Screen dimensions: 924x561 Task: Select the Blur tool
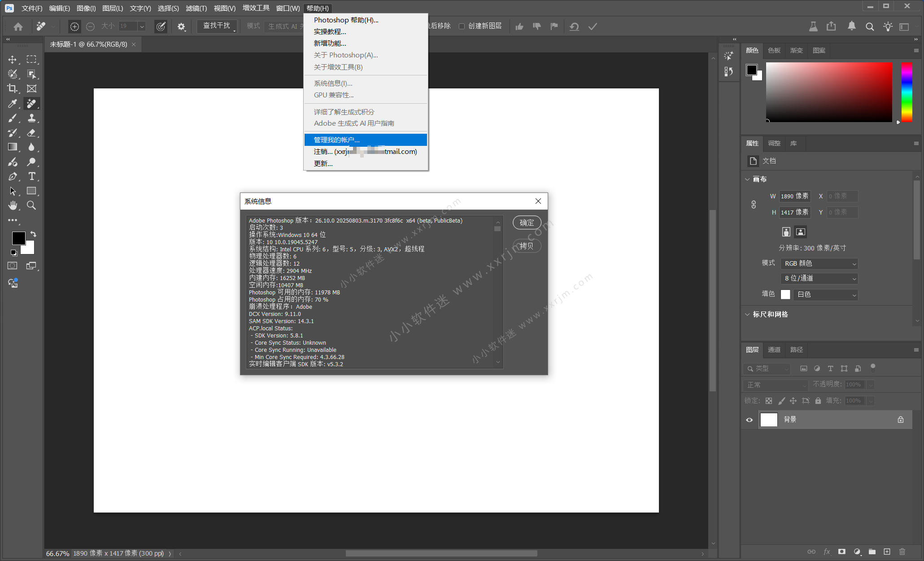tap(31, 147)
